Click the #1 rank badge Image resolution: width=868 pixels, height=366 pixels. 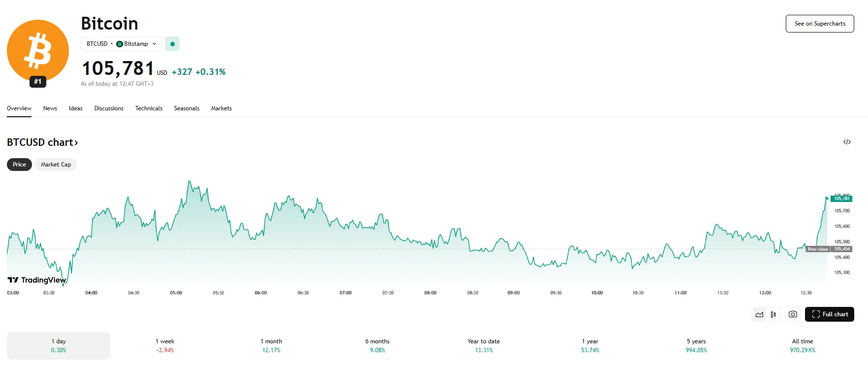38,82
